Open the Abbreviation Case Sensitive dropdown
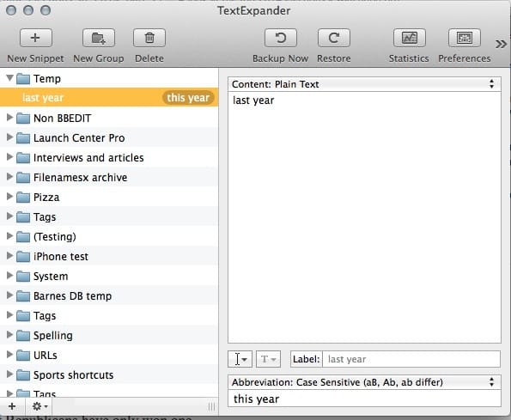The image size is (511, 420). click(364, 382)
